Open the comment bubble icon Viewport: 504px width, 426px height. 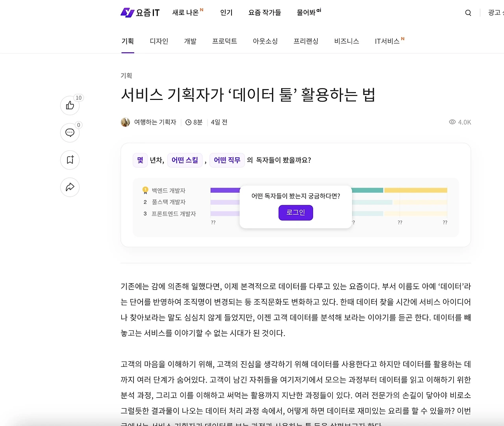pos(70,133)
